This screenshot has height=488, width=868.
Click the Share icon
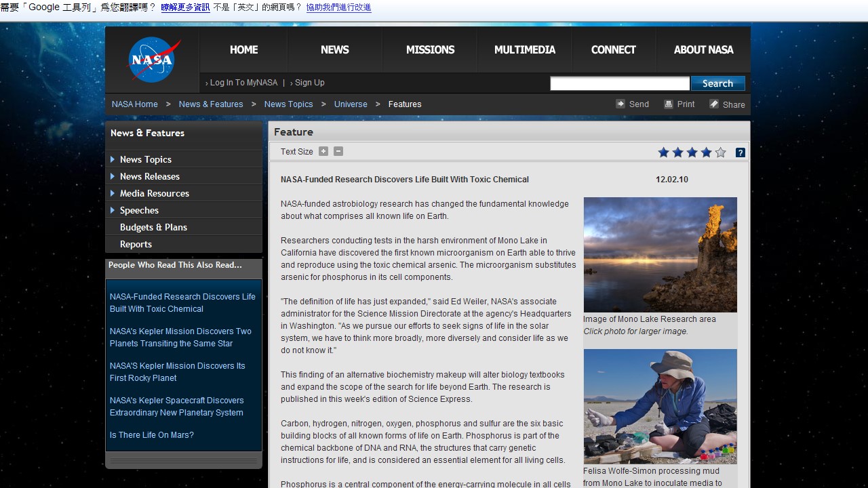[x=714, y=104]
